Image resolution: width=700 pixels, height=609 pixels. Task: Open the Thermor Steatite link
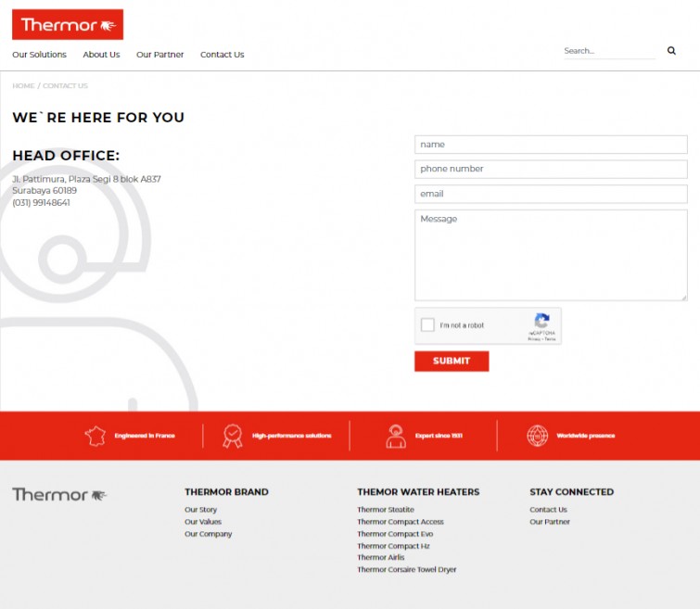[386, 510]
